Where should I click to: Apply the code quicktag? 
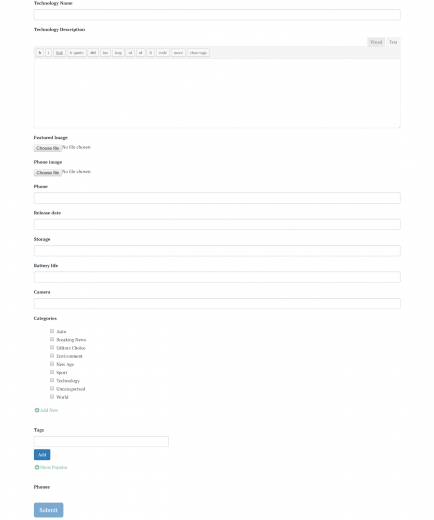coord(163,53)
